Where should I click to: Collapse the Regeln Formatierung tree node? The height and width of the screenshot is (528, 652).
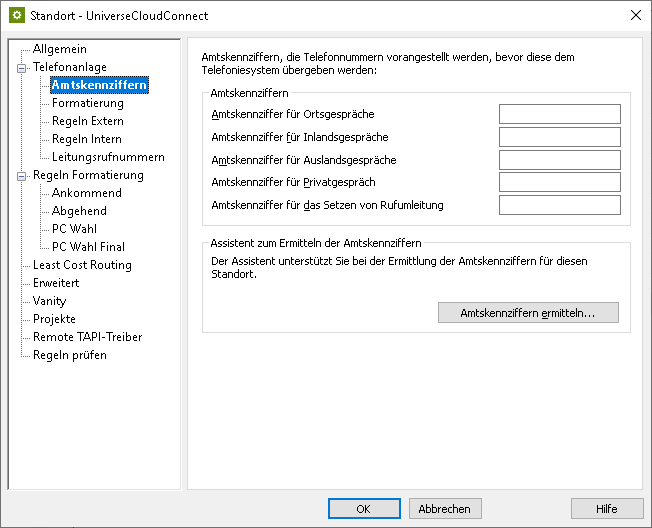21,175
